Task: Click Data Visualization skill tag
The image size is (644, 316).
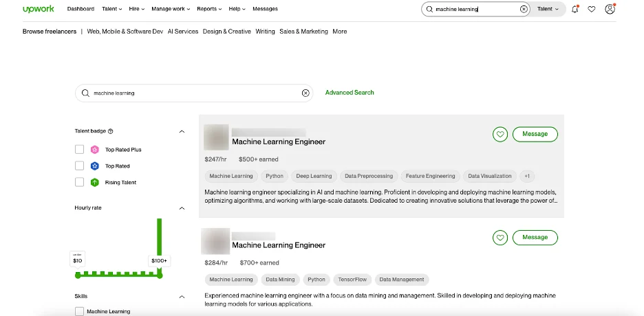Action: [490, 177]
